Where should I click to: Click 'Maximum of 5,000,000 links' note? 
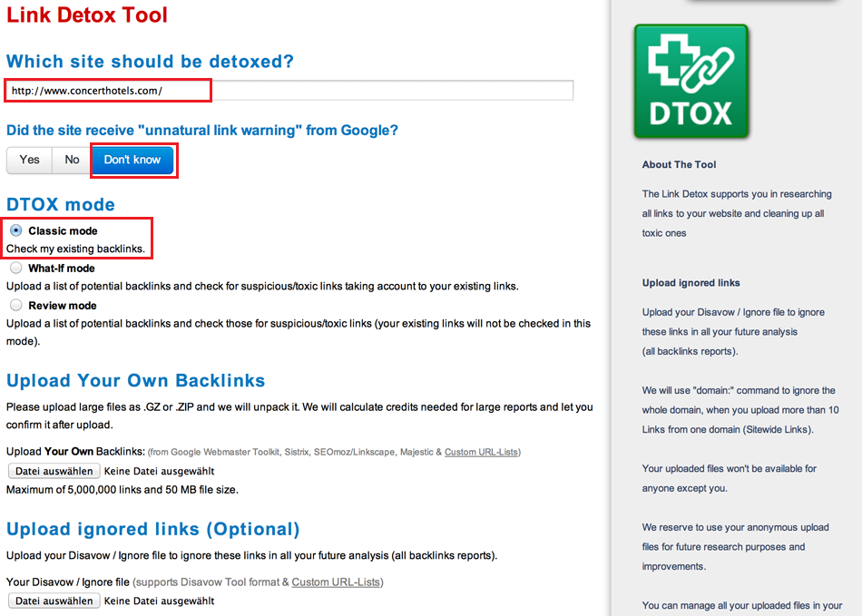pos(122,490)
